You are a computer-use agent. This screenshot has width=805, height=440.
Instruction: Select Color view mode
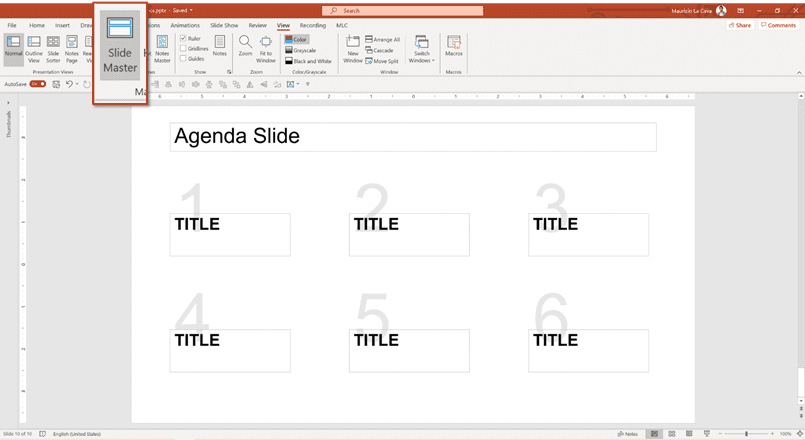[296, 40]
